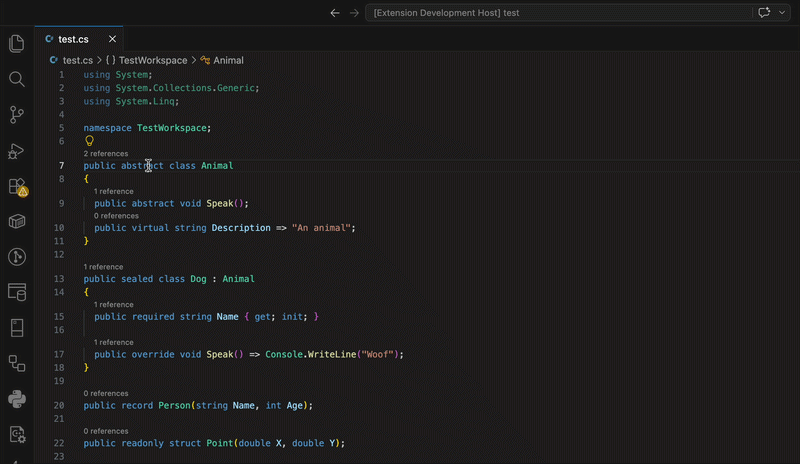The height and width of the screenshot is (464, 800).
Task: Open '0 references' above Point struct
Action: 106,431
